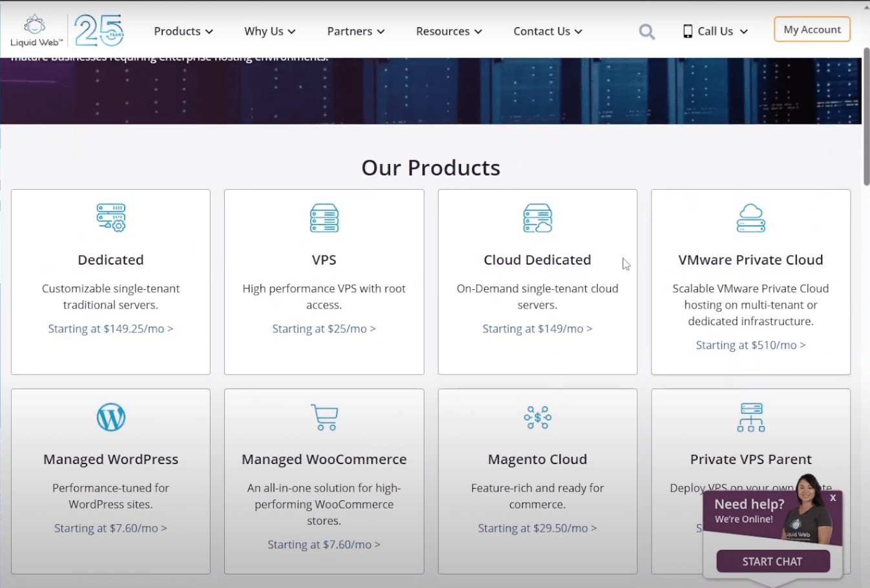Open the My Account button

coord(812,30)
